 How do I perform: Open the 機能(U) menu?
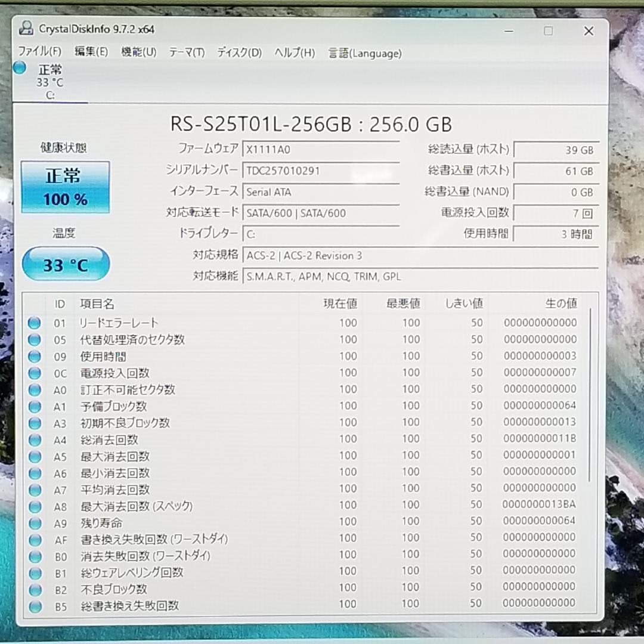tap(138, 52)
